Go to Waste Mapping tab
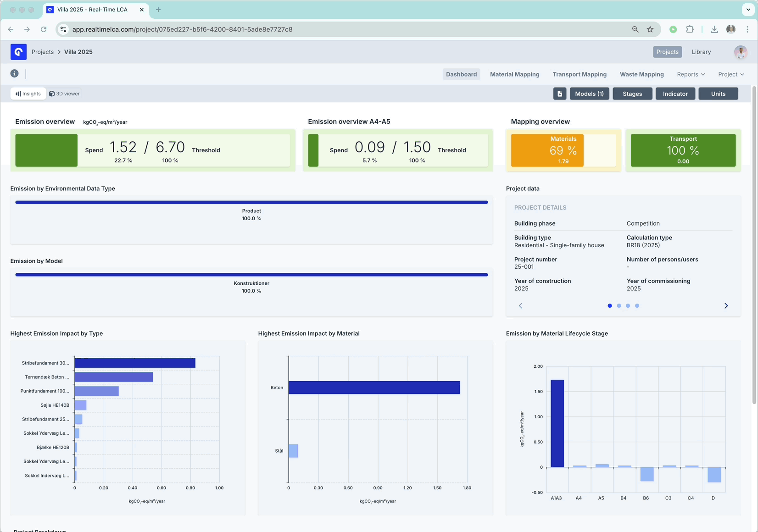Image resolution: width=758 pixels, height=532 pixels. pos(642,74)
